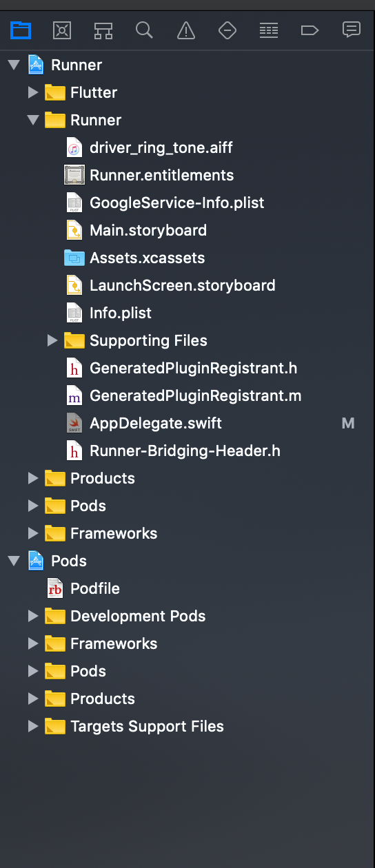This screenshot has height=868, width=375.
Task: Select Development Pods folder name
Action: (138, 617)
